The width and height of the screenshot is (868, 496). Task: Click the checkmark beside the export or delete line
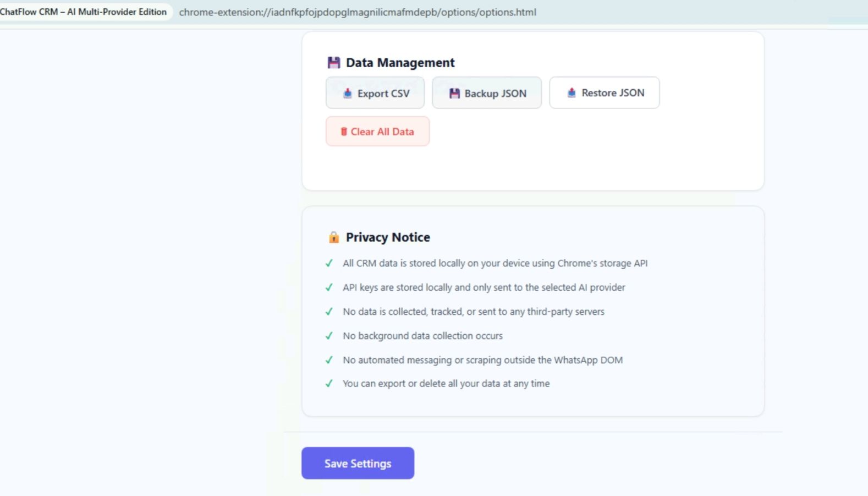coord(329,384)
